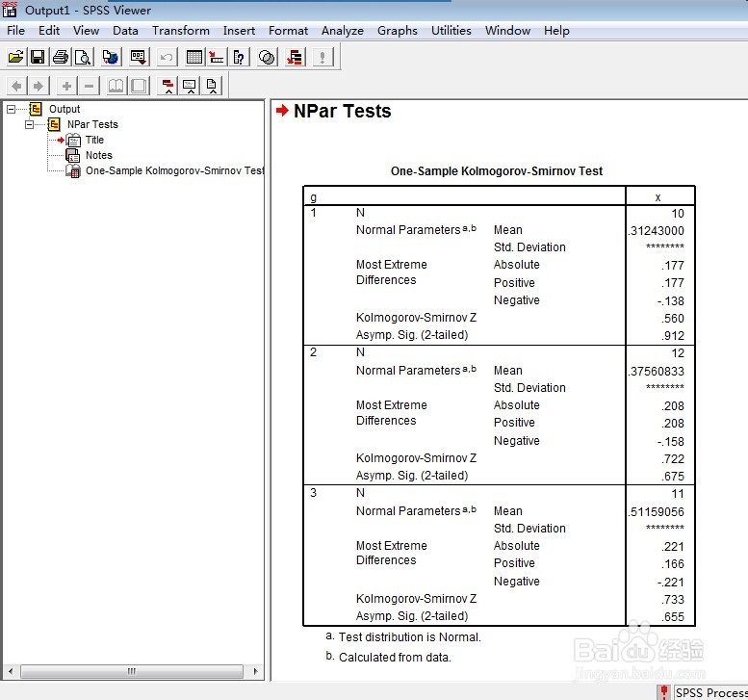Open the Data menu
The image size is (748, 700).
125,31
